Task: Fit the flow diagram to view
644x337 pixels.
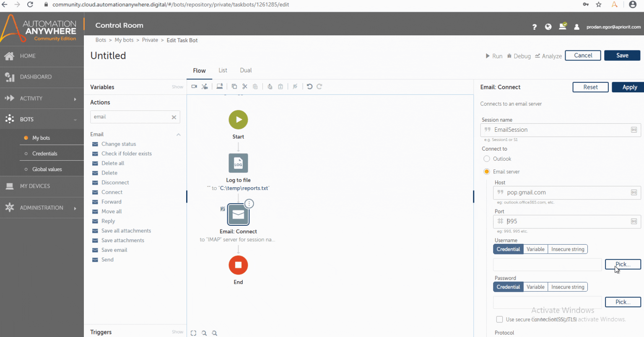Action: (193, 333)
